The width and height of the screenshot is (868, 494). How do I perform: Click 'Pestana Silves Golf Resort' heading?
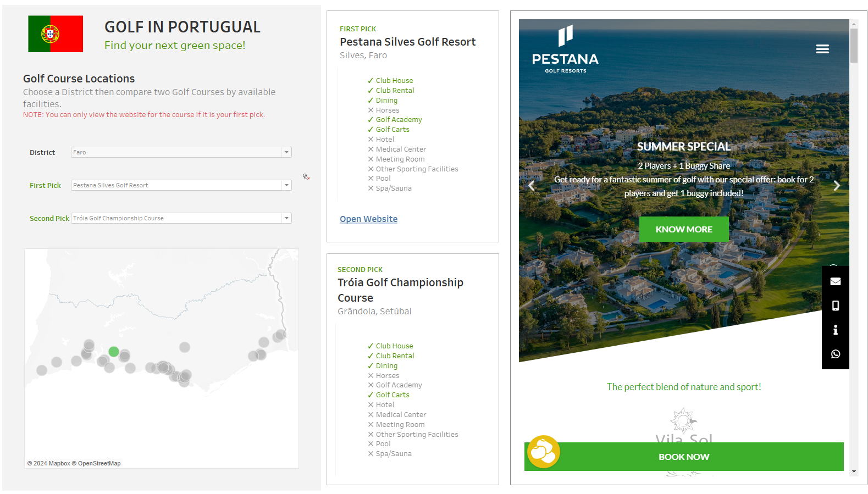coord(407,42)
